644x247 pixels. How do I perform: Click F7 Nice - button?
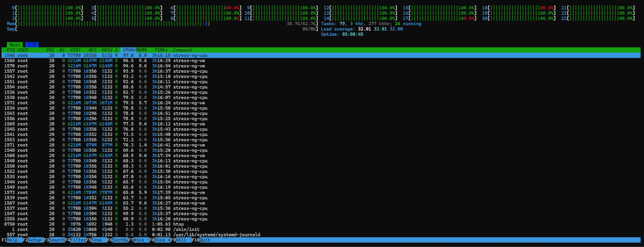[139, 240]
